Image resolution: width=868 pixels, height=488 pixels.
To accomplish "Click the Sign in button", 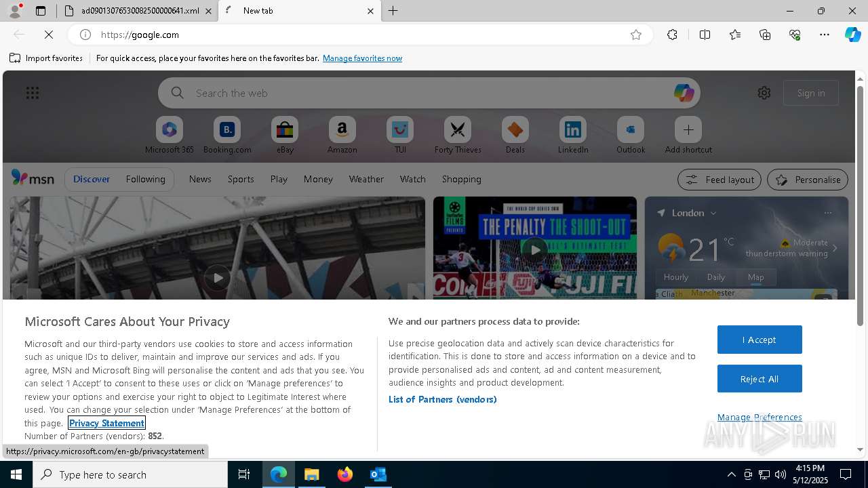I will (811, 93).
